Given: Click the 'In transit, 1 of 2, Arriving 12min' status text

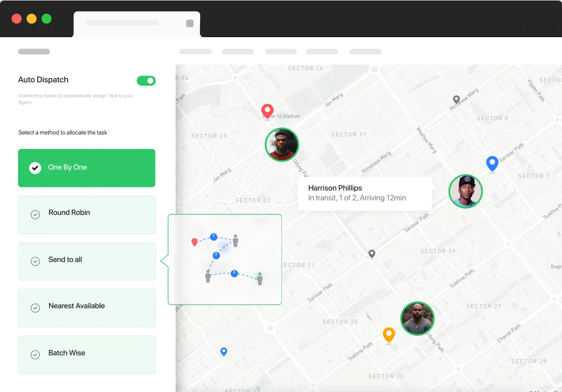Looking at the screenshot, I should tap(357, 198).
